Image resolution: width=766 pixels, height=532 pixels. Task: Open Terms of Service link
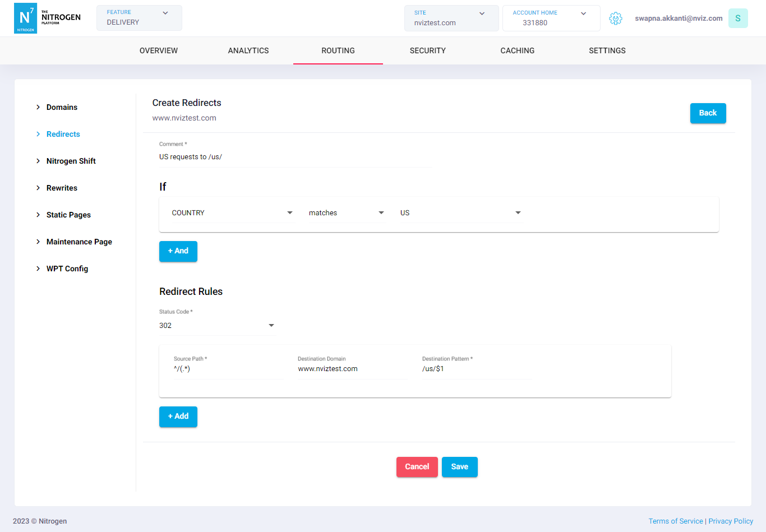point(676,521)
